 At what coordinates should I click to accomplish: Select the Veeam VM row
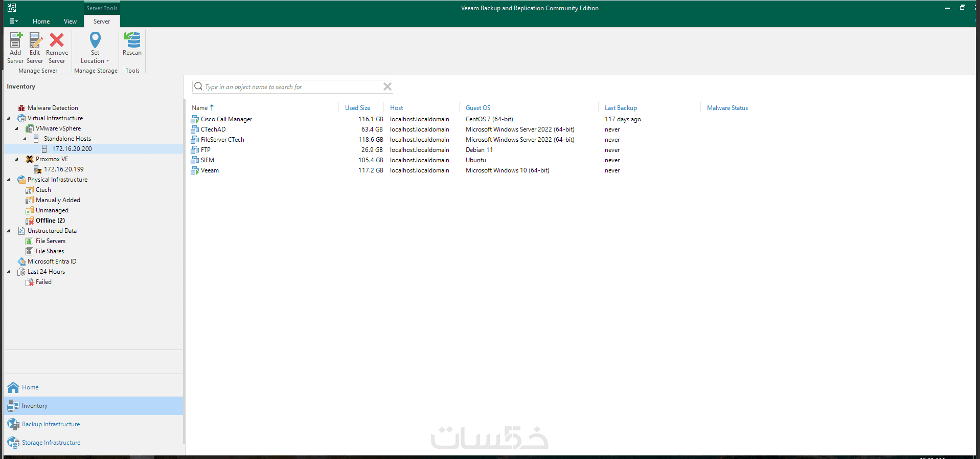click(x=475, y=170)
